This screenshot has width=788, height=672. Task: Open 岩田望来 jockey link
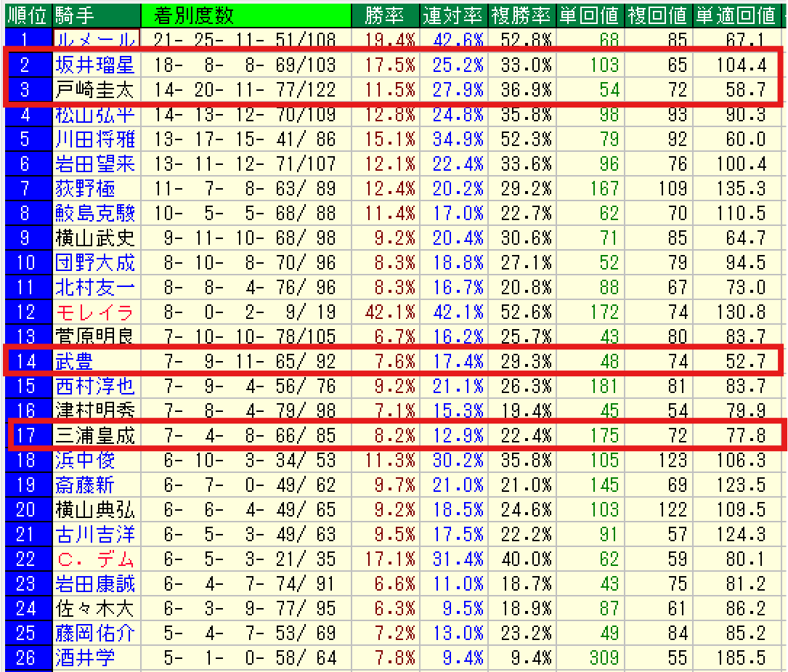[94, 164]
